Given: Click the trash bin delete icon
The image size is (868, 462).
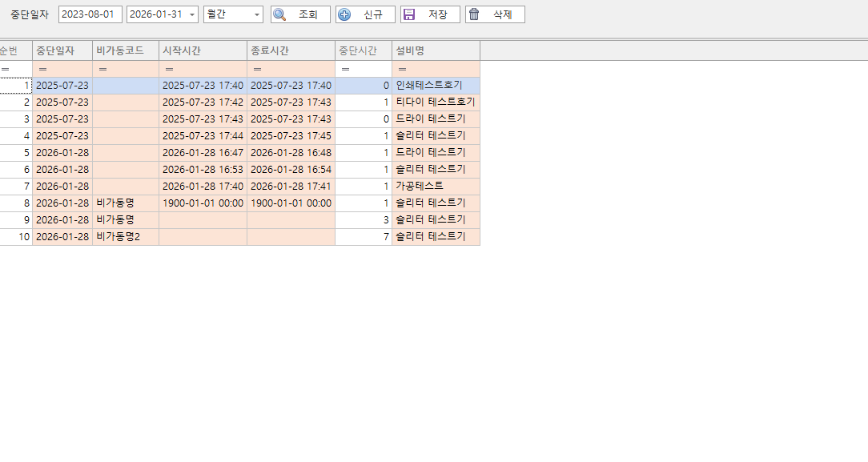Looking at the screenshot, I should click(x=476, y=14).
